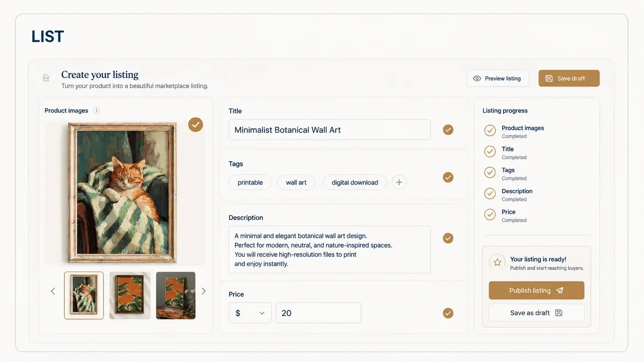644x362 pixels.
Task: Click the price amount field showing 20
Action: 318,313
